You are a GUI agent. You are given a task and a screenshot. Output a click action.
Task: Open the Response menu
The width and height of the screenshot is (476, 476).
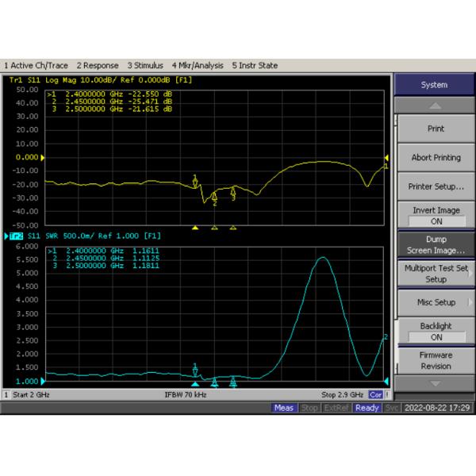tap(98, 65)
